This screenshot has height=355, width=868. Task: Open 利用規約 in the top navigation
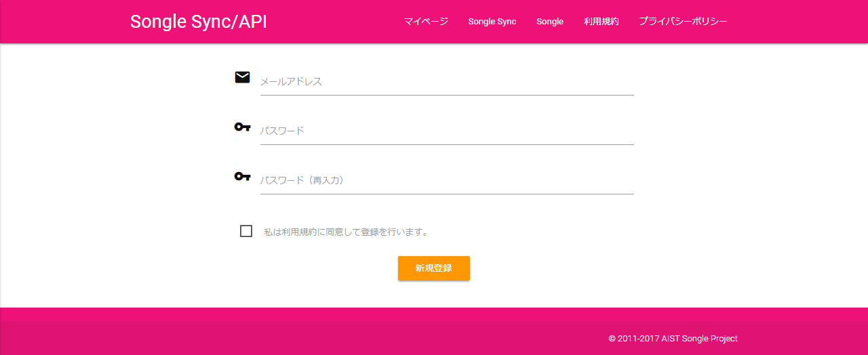tap(601, 22)
